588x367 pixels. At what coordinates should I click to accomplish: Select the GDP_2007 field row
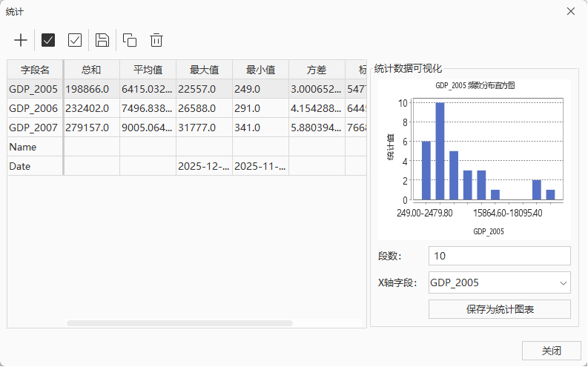[x=33, y=128]
